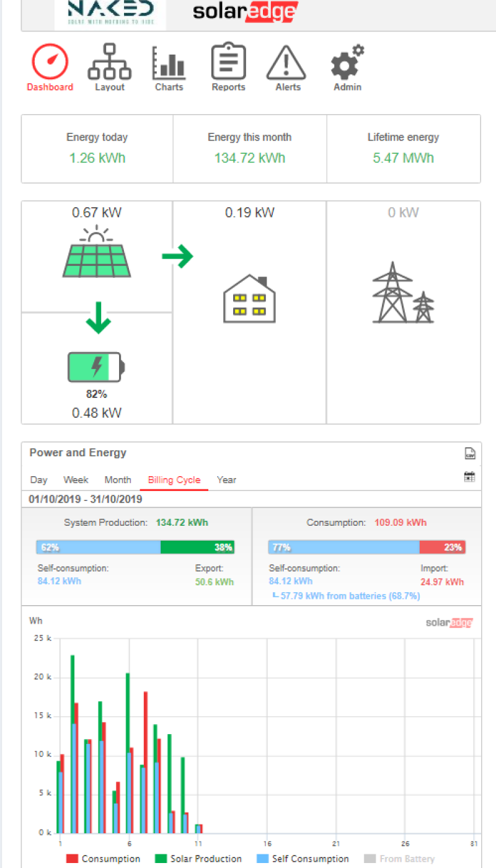496x868 pixels.
Task: Toggle the Solar Production legend series
Action: 198,859
